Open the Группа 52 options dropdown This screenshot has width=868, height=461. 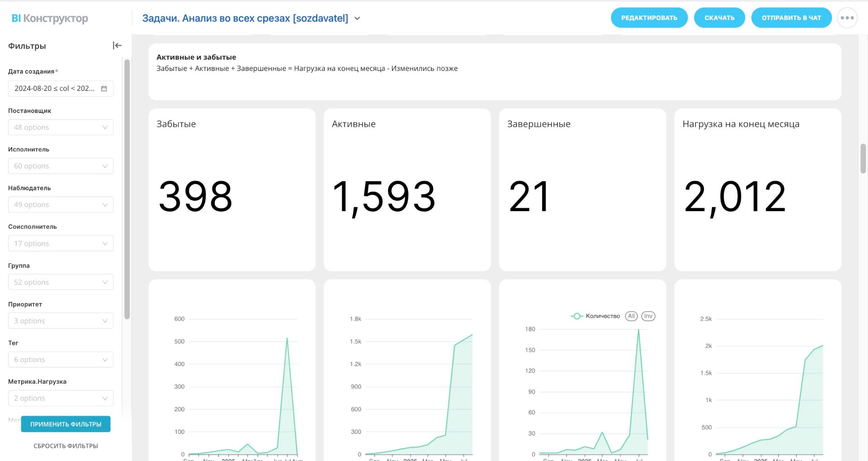click(x=61, y=282)
